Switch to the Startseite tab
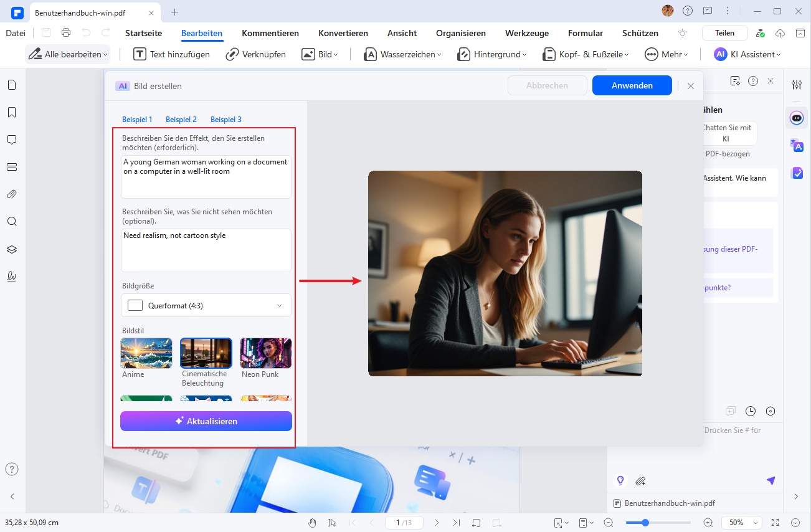Image resolution: width=811 pixels, height=532 pixels. tap(143, 33)
